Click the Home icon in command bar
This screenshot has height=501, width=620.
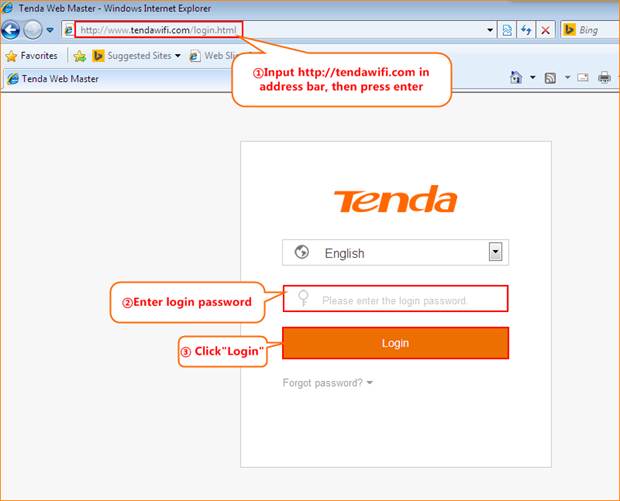click(516, 78)
